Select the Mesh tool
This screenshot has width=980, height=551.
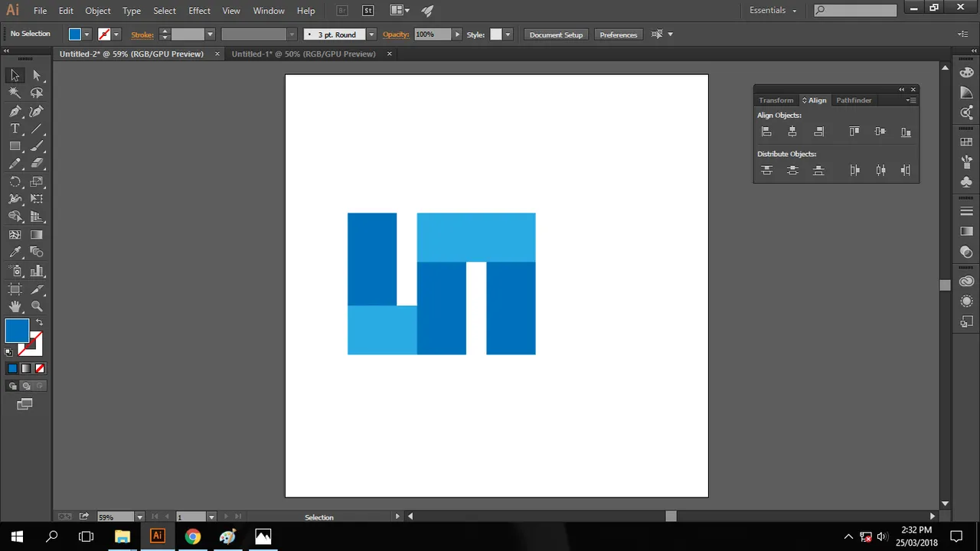(15, 235)
